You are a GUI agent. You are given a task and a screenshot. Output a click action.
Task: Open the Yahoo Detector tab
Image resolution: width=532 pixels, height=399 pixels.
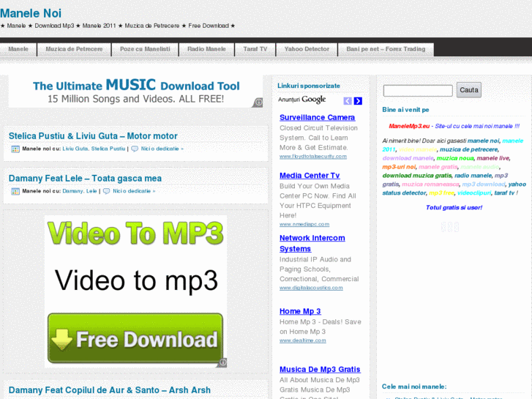307,49
